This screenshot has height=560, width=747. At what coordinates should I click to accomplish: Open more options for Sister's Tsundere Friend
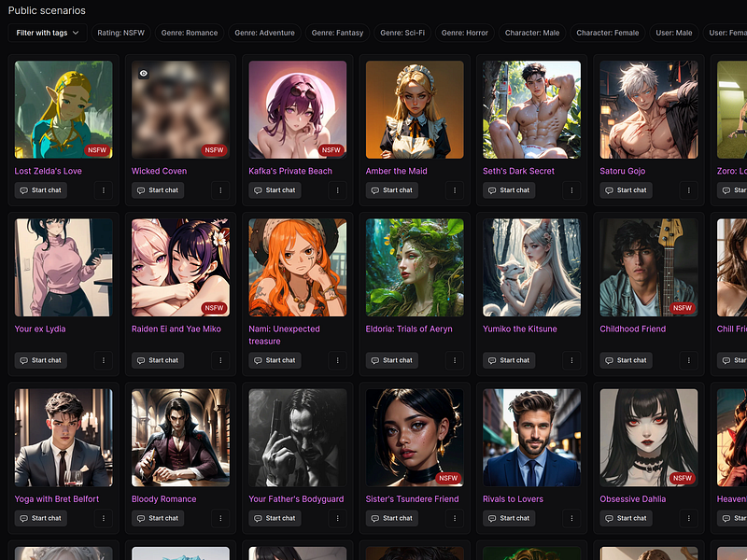[455, 518]
